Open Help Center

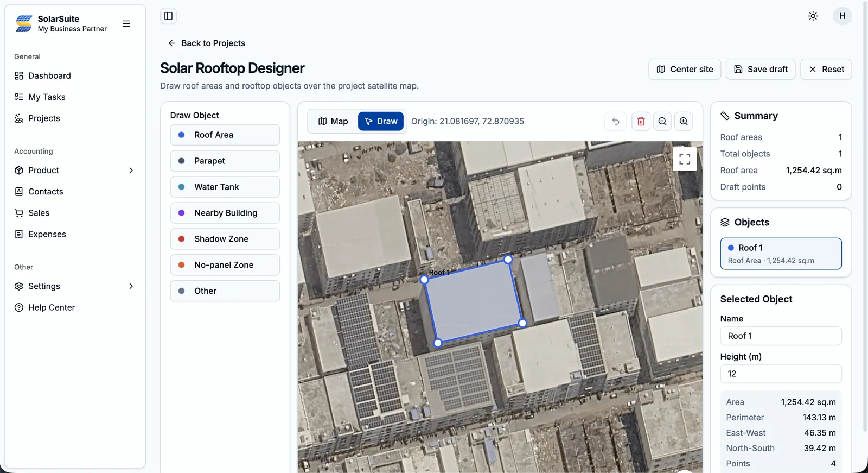(x=75, y=307)
